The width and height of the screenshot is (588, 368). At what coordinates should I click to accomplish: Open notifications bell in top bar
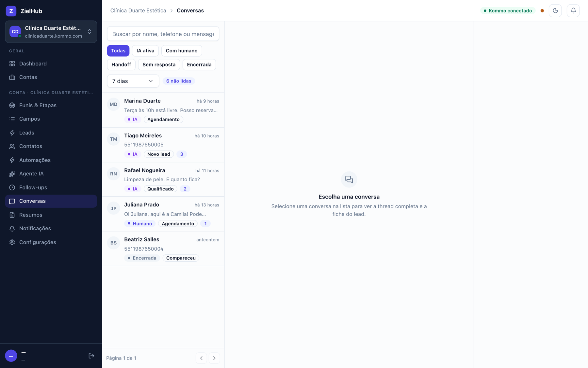coord(573,10)
